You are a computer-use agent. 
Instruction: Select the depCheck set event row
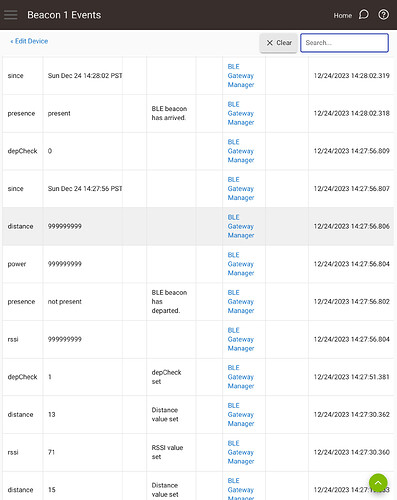198,377
